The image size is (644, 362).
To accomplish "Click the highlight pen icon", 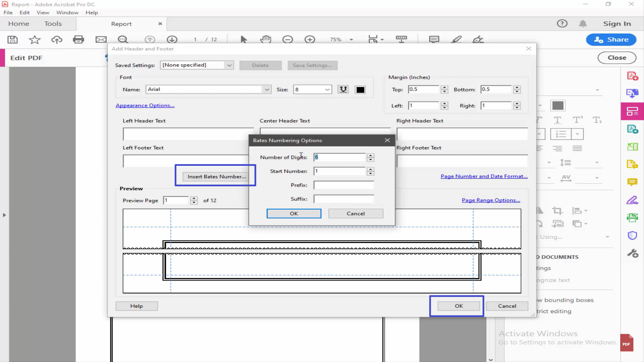I will click(456, 40).
